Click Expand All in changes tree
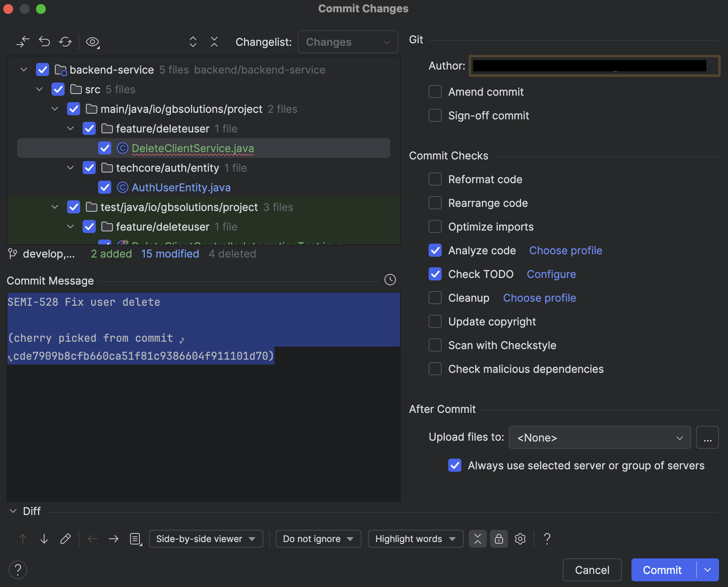 pos(193,42)
